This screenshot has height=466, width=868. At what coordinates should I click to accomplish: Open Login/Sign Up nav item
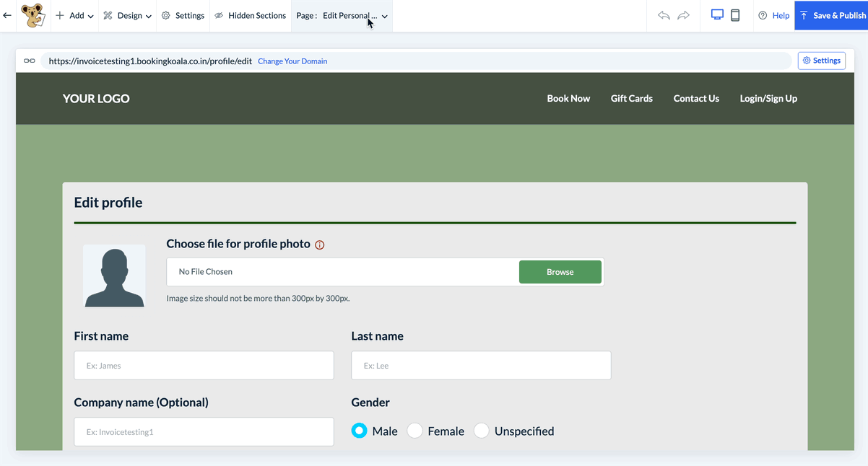(768, 99)
